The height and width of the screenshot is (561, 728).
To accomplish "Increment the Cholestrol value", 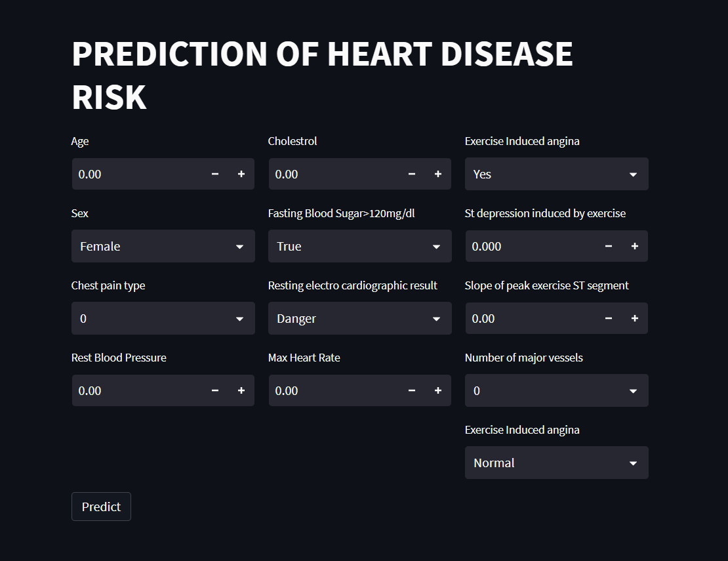I will pyautogui.click(x=437, y=174).
